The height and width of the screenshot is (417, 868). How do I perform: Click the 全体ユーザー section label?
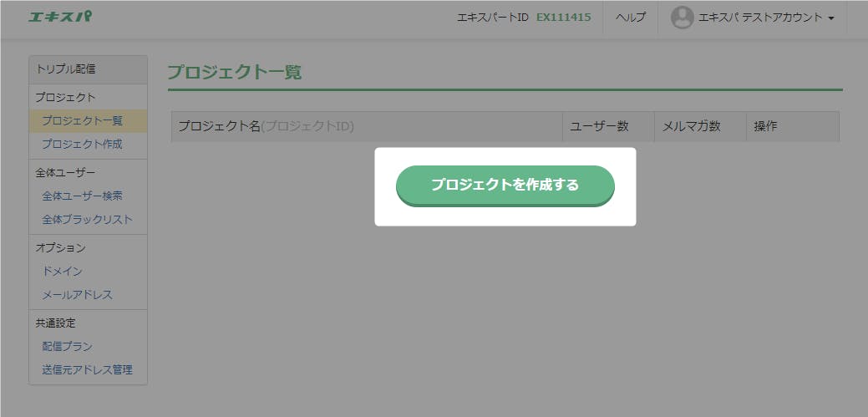(65, 173)
